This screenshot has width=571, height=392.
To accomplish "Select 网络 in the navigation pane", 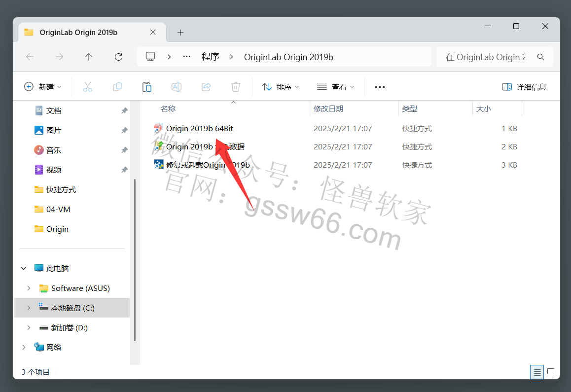I will click(48, 347).
